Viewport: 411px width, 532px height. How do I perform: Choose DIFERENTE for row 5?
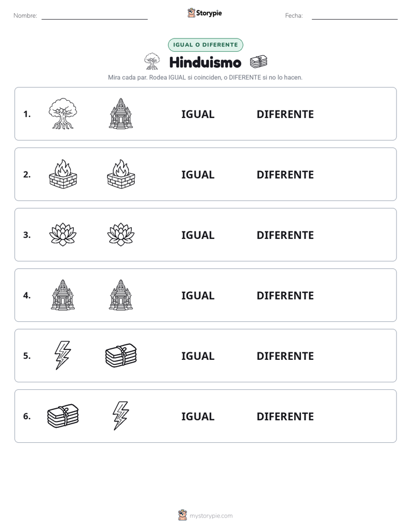coord(285,356)
